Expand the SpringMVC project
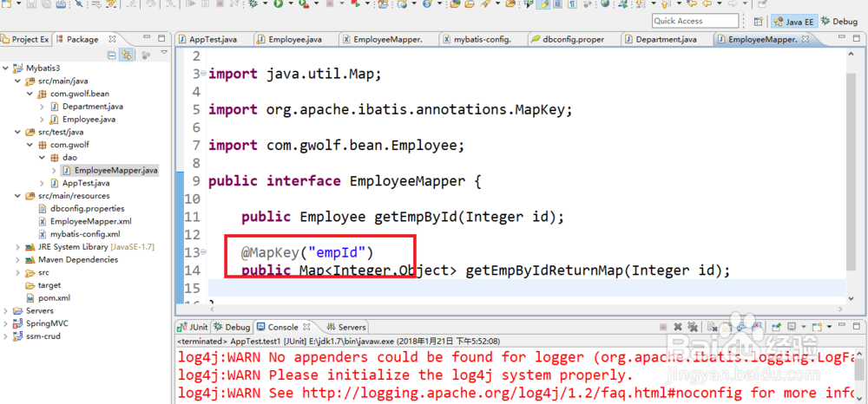The width and height of the screenshot is (868, 404). pos(5,323)
